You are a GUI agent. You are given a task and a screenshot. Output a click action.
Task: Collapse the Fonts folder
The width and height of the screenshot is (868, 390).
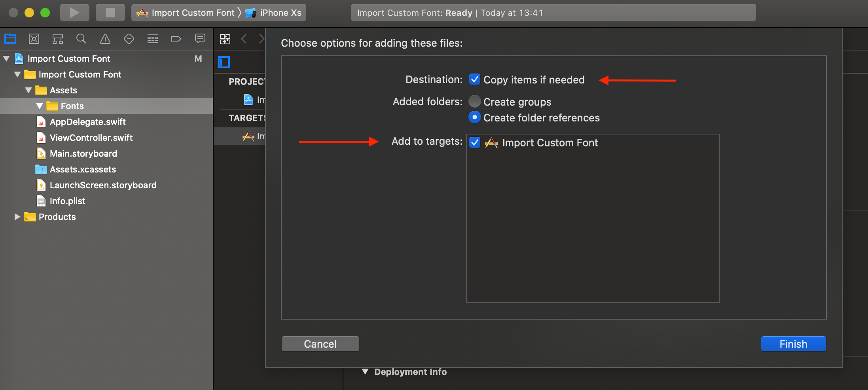(40, 106)
